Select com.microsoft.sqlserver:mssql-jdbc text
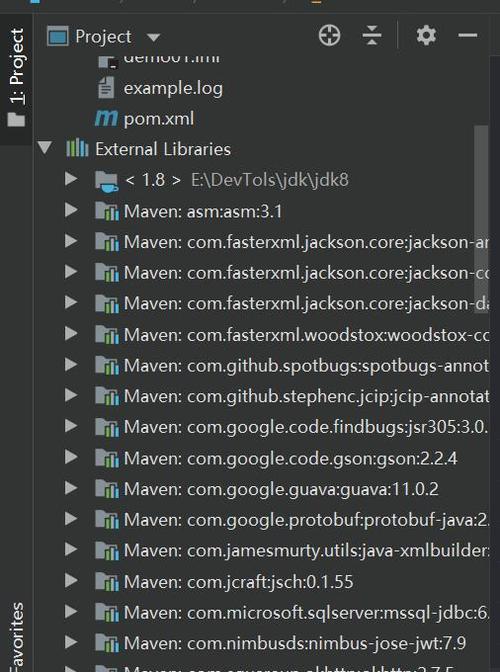This screenshot has width=500, height=672. coord(306,613)
